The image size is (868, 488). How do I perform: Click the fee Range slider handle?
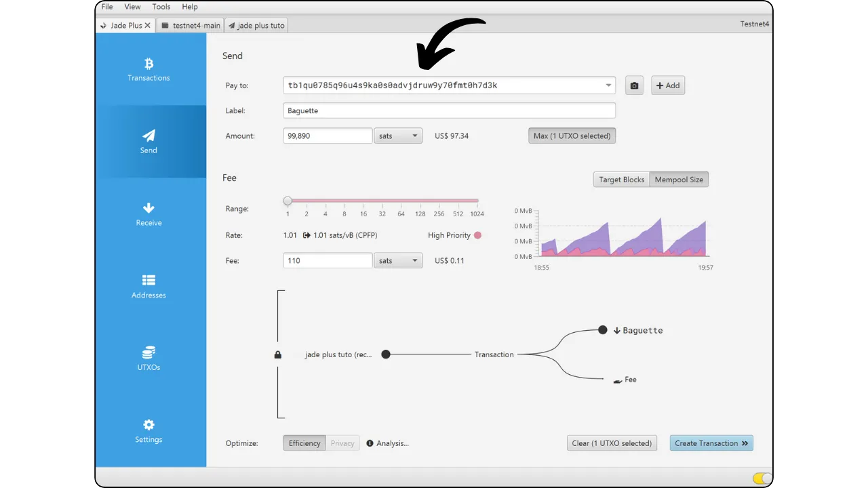288,201
